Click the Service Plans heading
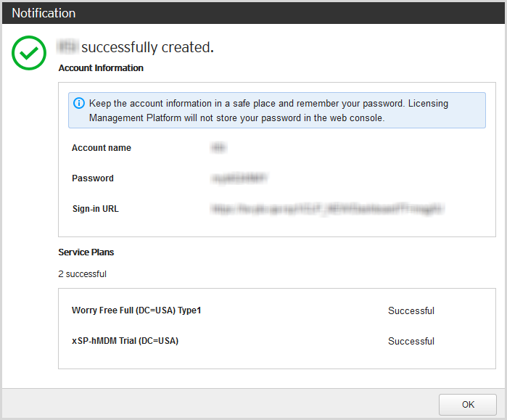This screenshot has height=420, width=507. pyautogui.click(x=86, y=252)
